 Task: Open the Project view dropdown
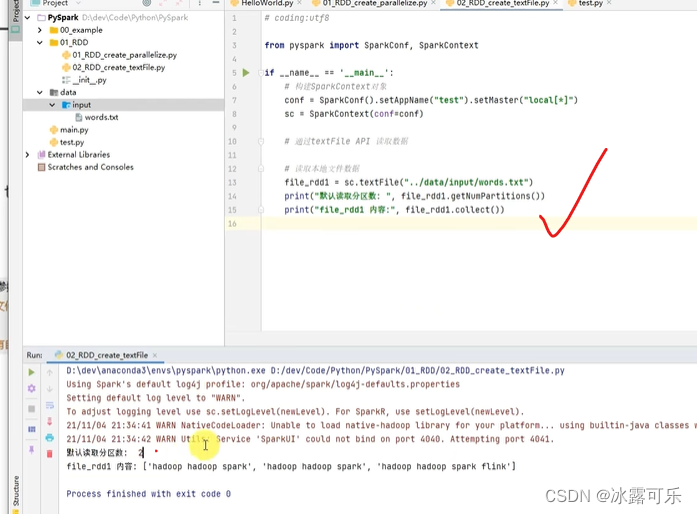pos(78,3)
